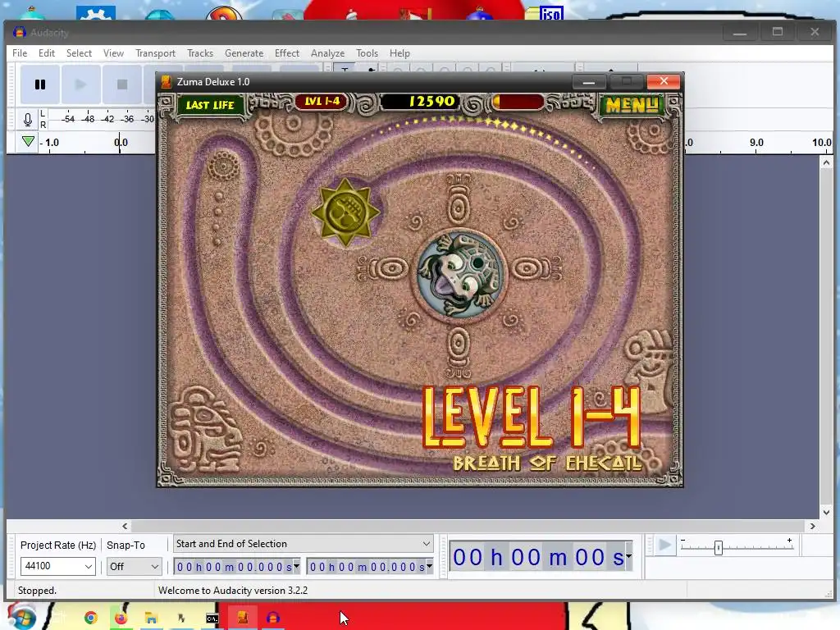840x630 pixels.
Task: Minimize the Zuma Deluxe window
Action: 589,82
